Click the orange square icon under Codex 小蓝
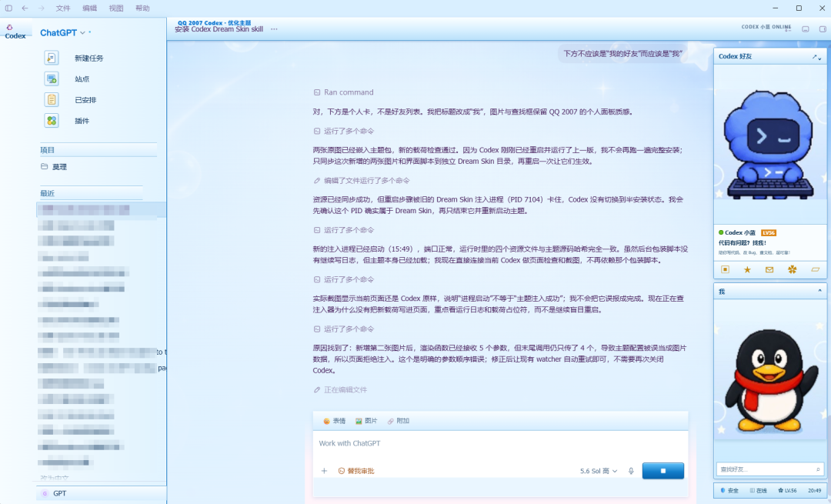 click(x=725, y=270)
